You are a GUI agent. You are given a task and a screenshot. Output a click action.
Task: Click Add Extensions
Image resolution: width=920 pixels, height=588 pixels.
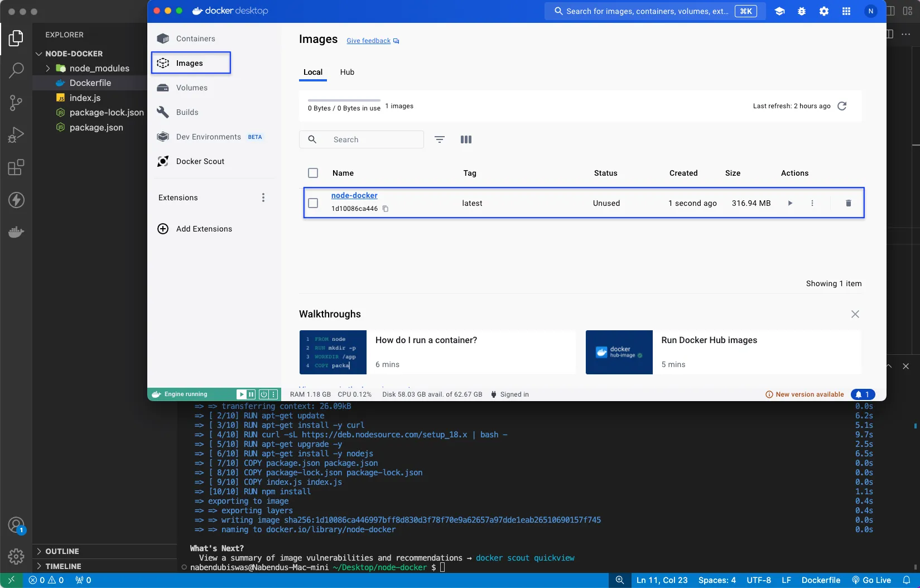195,229
